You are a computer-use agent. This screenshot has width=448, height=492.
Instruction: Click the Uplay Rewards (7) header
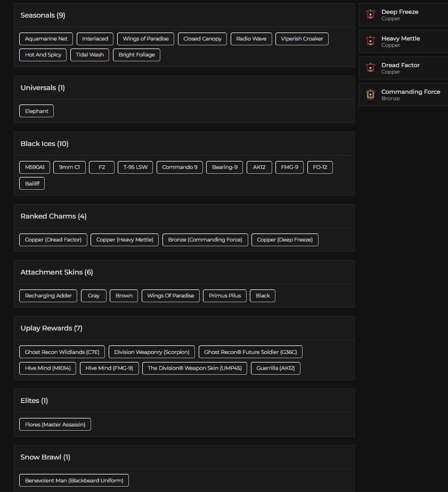[x=51, y=328]
